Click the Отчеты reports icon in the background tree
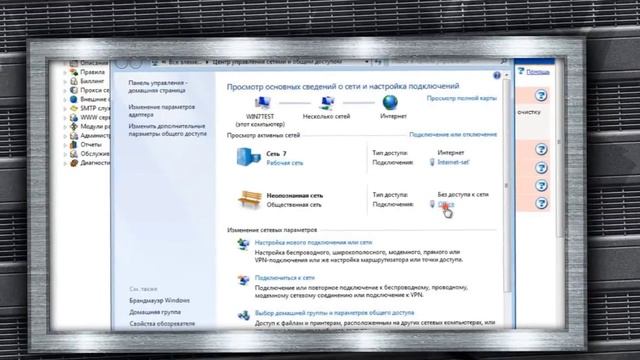 (x=74, y=144)
